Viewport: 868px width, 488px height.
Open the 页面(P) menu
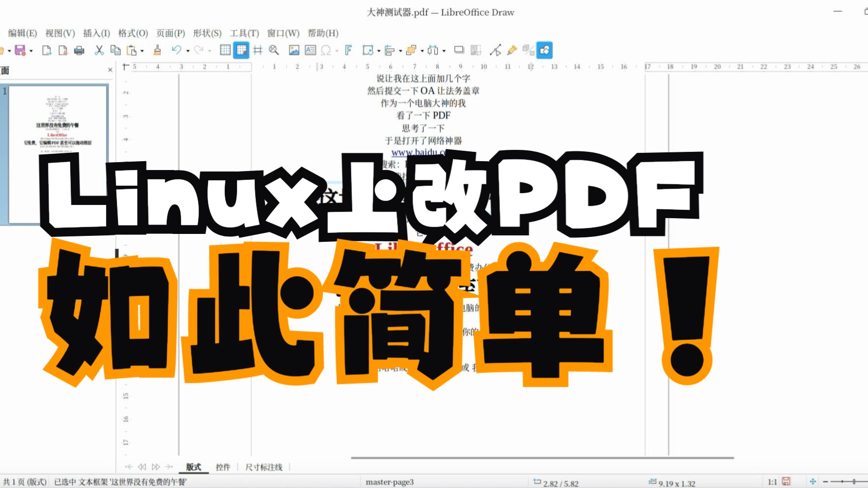click(171, 33)
